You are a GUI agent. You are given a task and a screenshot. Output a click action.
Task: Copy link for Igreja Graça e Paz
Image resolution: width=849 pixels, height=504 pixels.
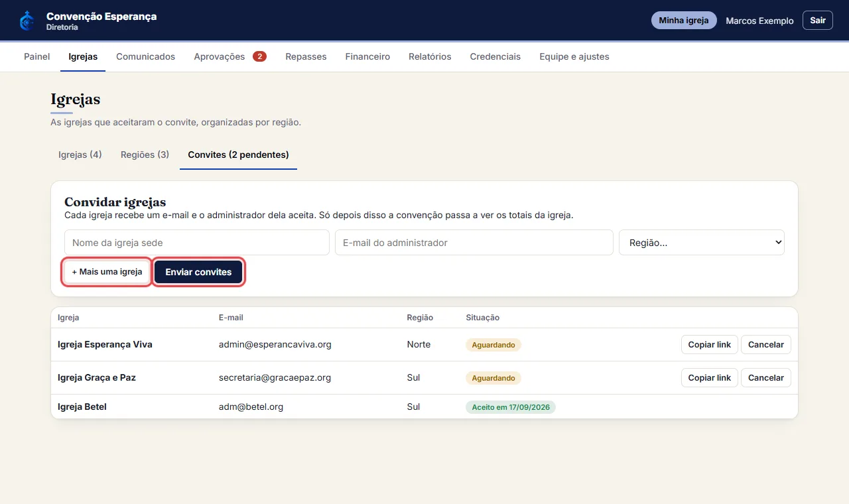tap(709, 378)
